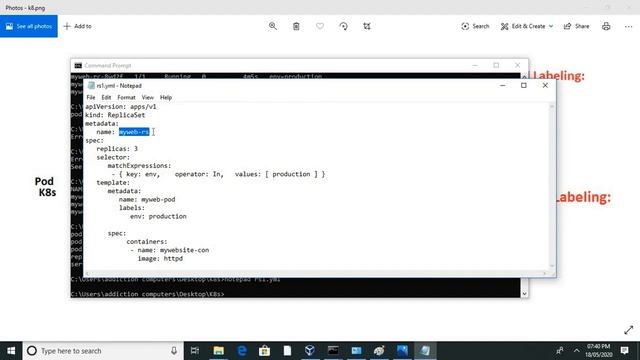Click the Command Prompt title bar icon
This screenshot has height=360, width=640.
click(x=78, y=65)
